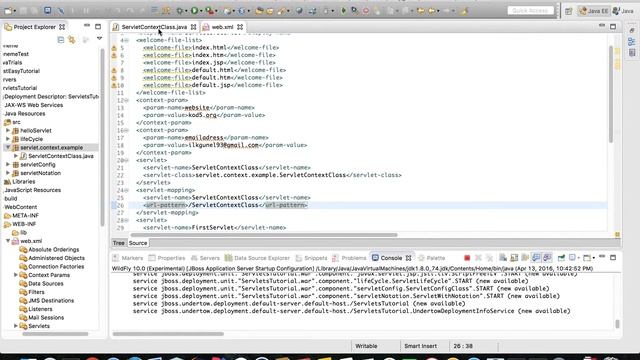Minimize the Project Explorer panel

point(87,26)
